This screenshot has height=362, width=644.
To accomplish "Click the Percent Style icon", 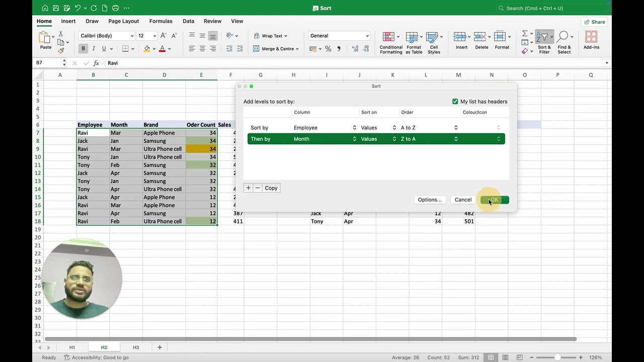I will pyautogui.click(x=328, y=49).
